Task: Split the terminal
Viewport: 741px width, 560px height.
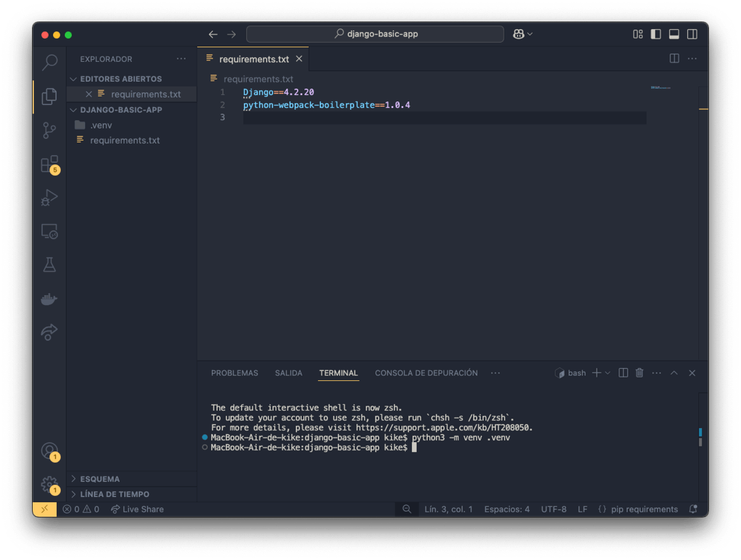Action: click(x=623, y=373)
